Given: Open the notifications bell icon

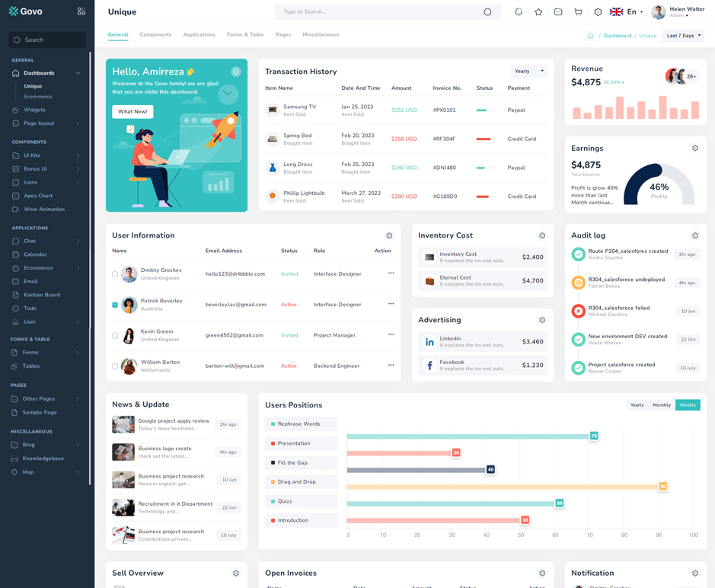Looking at the screenshot, I should click(x=519, y=11).
